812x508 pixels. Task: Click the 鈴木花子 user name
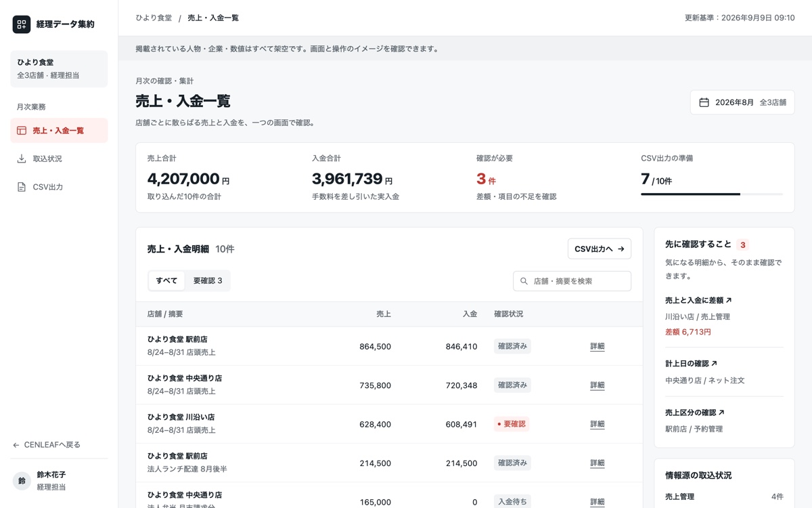[51, 475]
